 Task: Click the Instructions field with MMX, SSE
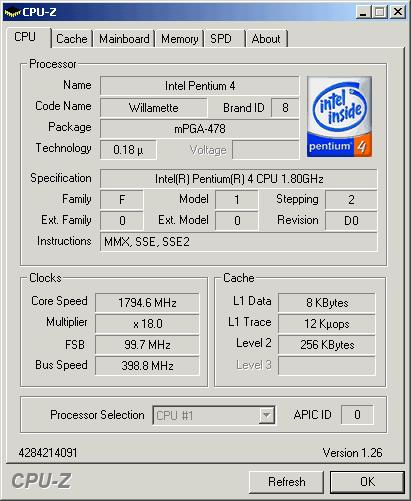(x=239, y=242)
